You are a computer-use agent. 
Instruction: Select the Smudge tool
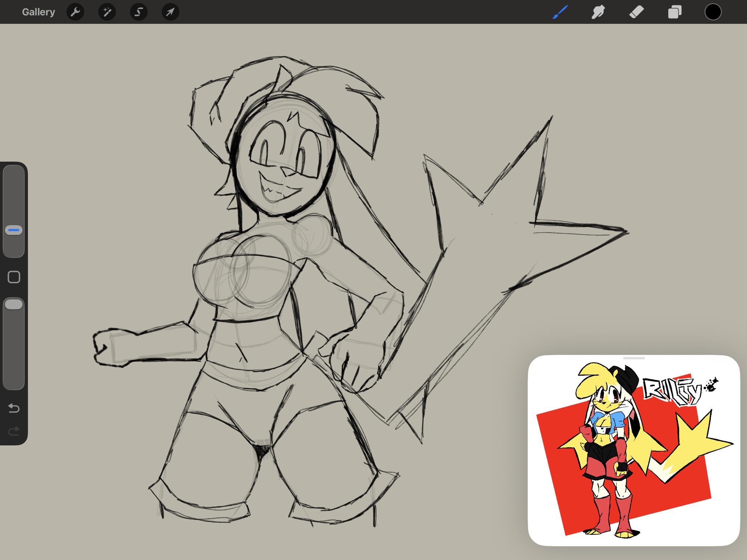pyautogui.click(x=598, y=12)
